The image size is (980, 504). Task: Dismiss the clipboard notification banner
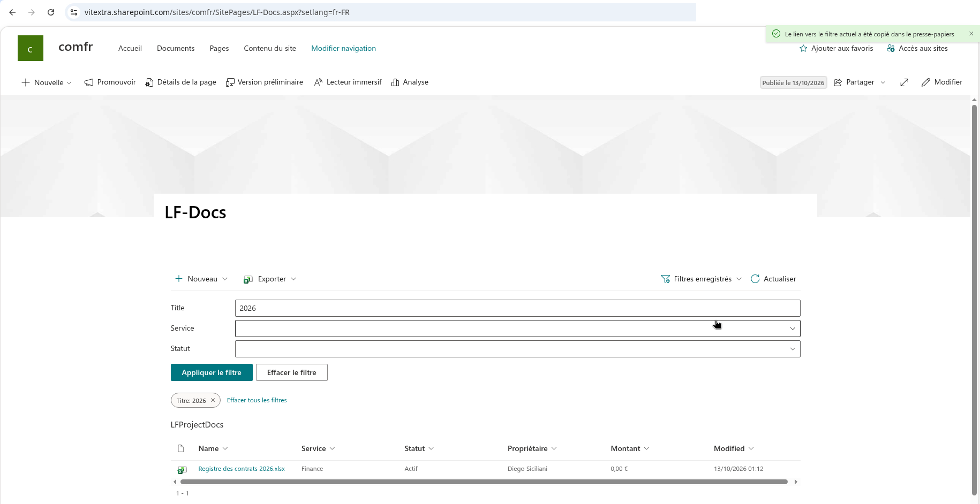[971, 34]
